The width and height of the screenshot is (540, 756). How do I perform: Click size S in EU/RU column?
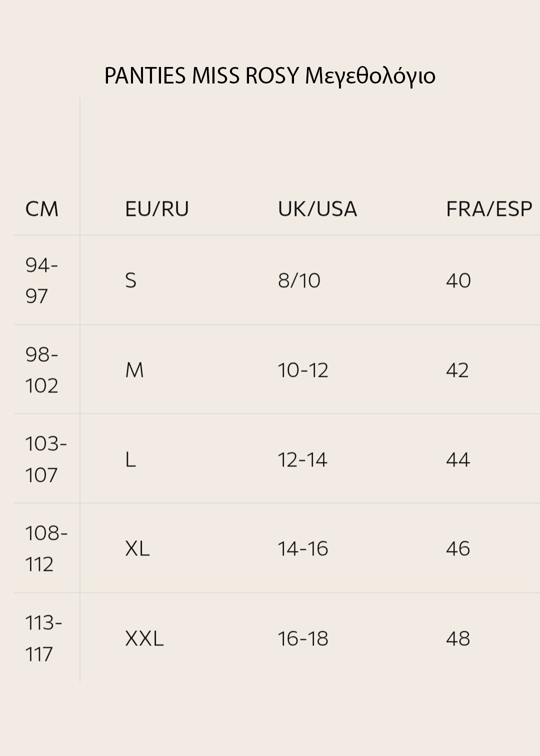click(131, 280)
